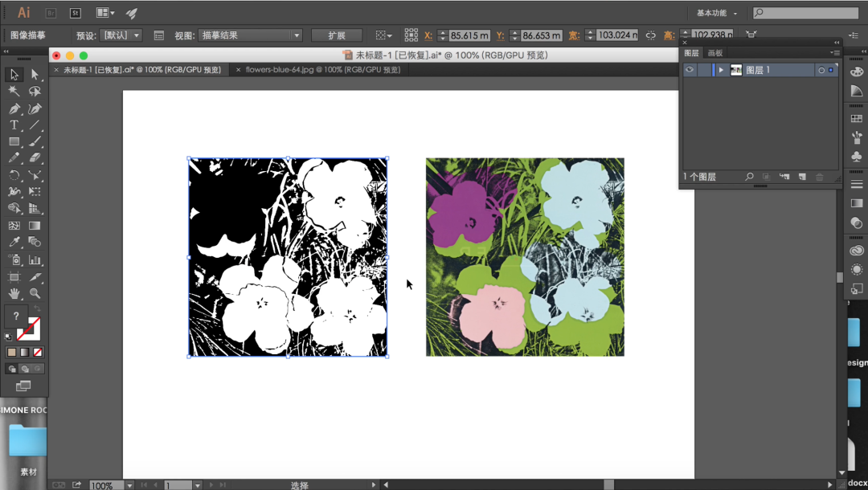868x490 pixels.
Task: Select the Lasso tool
Action: [x=35, y=91]
